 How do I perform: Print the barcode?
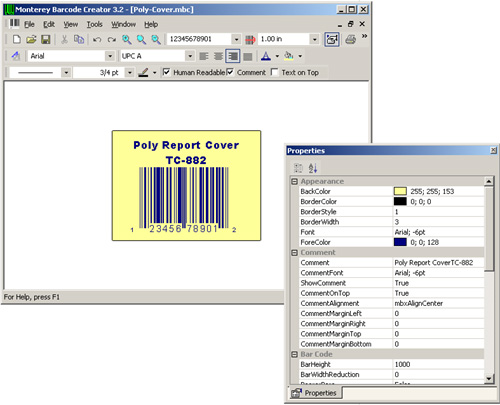(351, 39)
